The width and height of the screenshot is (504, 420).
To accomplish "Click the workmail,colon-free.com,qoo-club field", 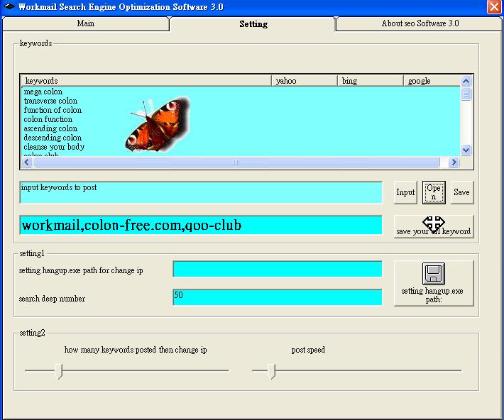I will point(201,226).
